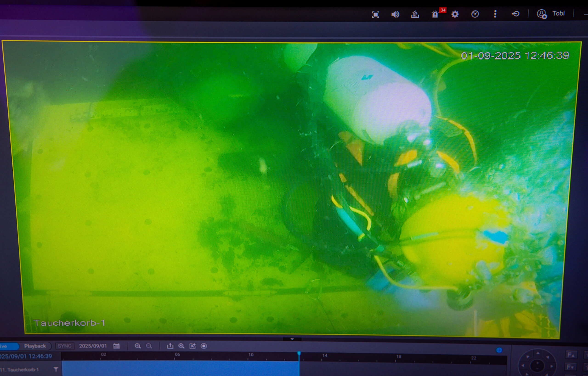
Task: Toggle the blue PTZ panel button
Action: click(x=499, y=350)
